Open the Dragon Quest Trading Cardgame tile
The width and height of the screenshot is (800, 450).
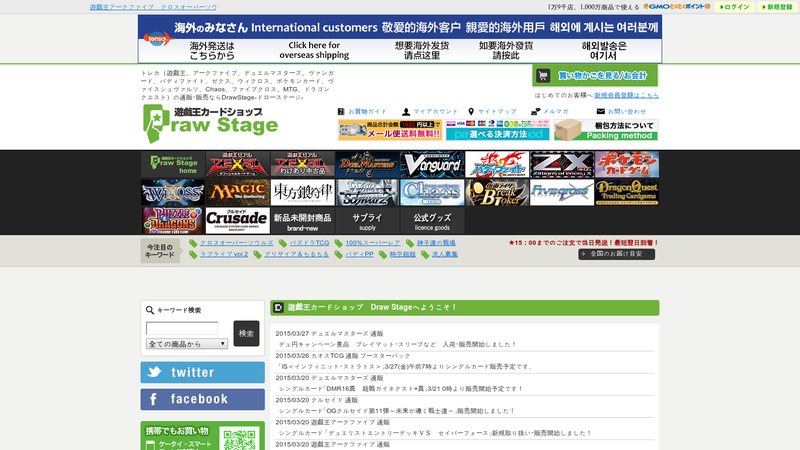(627, 192)
